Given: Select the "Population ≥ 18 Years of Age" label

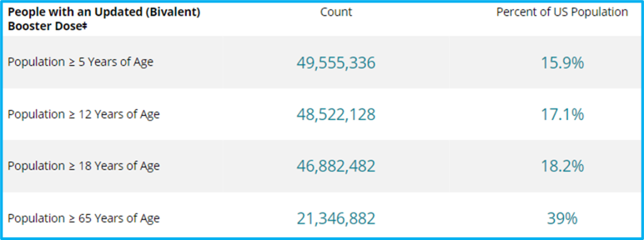Looking at the screenshot, I should (83, 166).
